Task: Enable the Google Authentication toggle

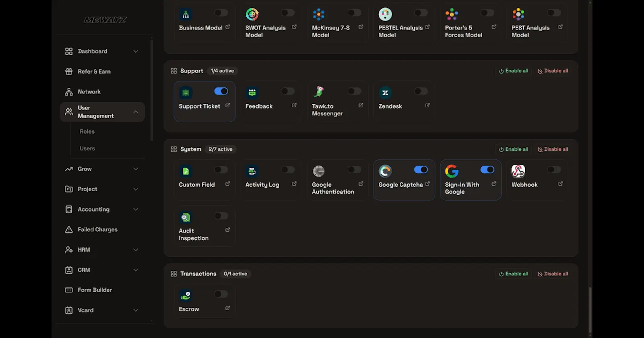Action: point(354,170)
